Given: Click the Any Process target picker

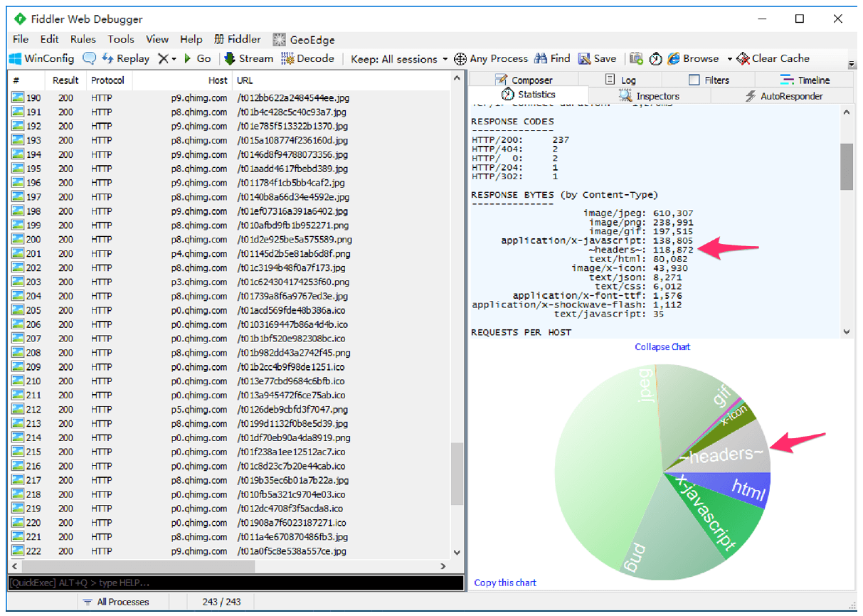Looking at the screenshot, I should pyautogui.click(x=491, y=59).
